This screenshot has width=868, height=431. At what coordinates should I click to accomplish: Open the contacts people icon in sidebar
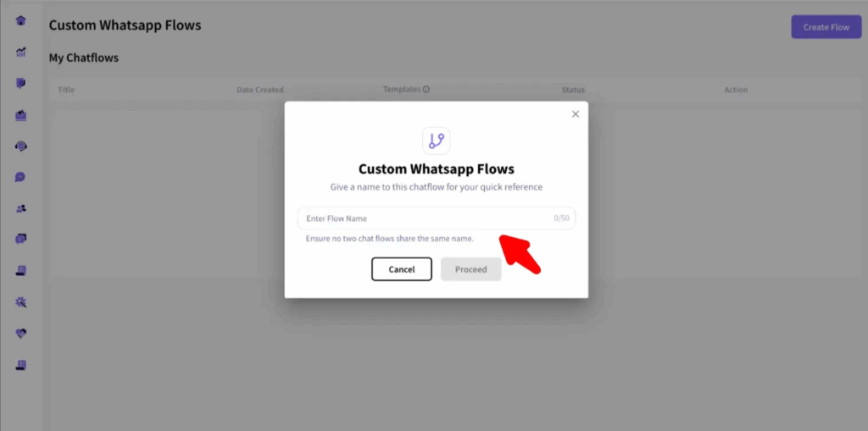(x=21, y=208)
